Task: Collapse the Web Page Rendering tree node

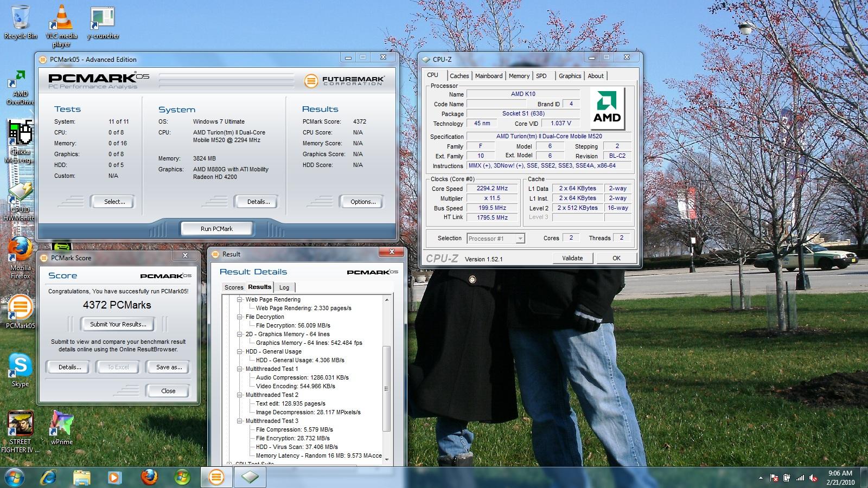Action: click(x=240, y=299)
